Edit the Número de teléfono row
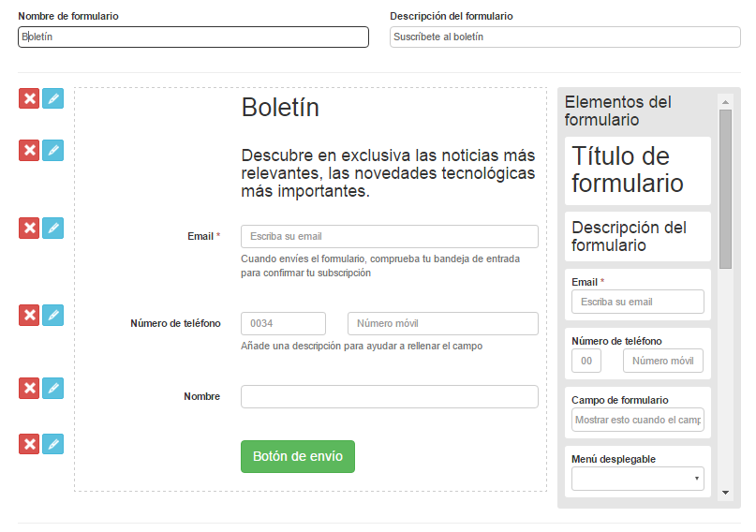This screenshot has height=532, width=756. [53, 315]
